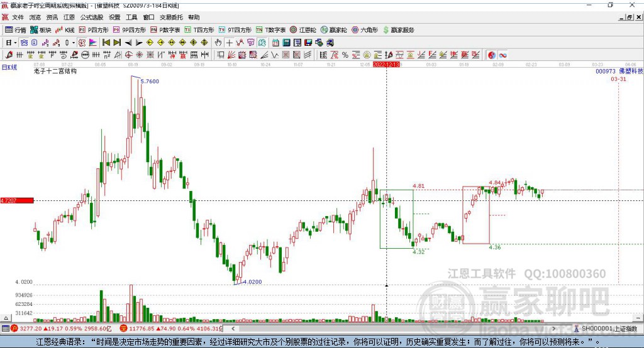
Task: Click the 4.7207 red price label
Action: pyautogui.click(x=17, y=200)
